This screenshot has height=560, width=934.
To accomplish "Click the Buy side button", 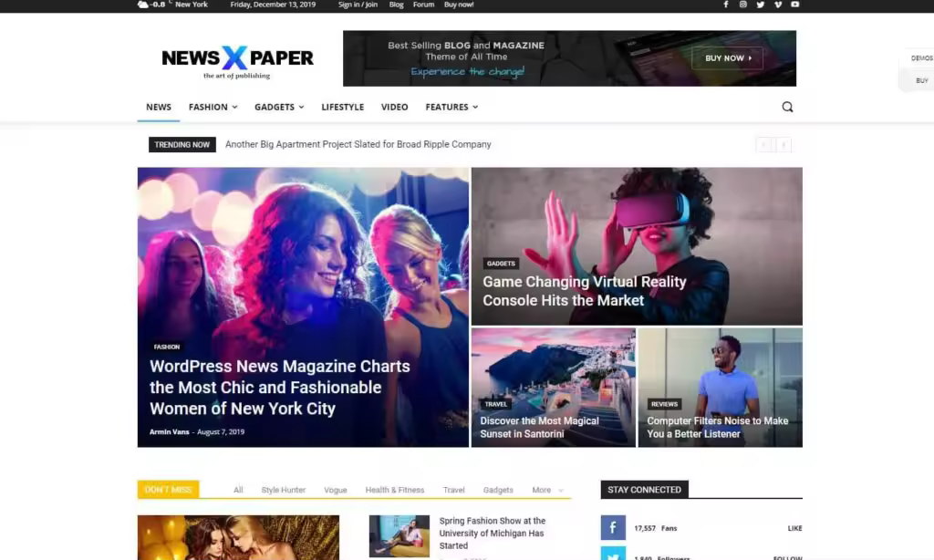I will click(x=922, y=80).
